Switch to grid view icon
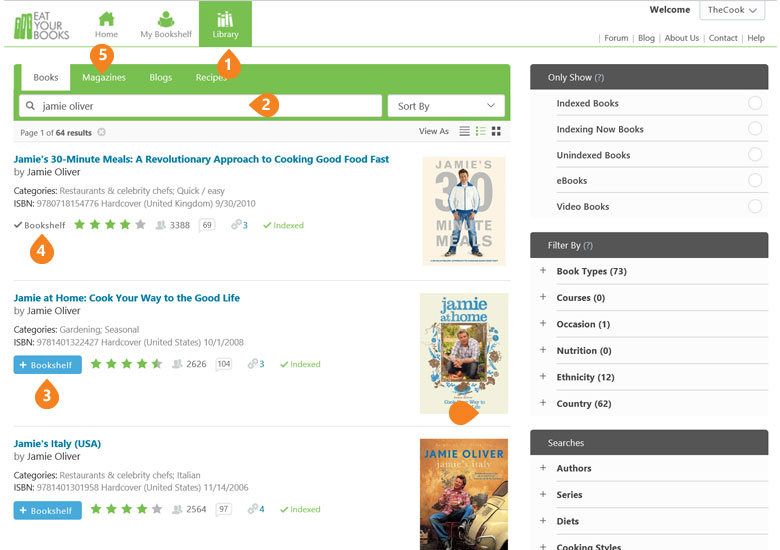This screenshot has height=550, width=780. coord(496,131)
